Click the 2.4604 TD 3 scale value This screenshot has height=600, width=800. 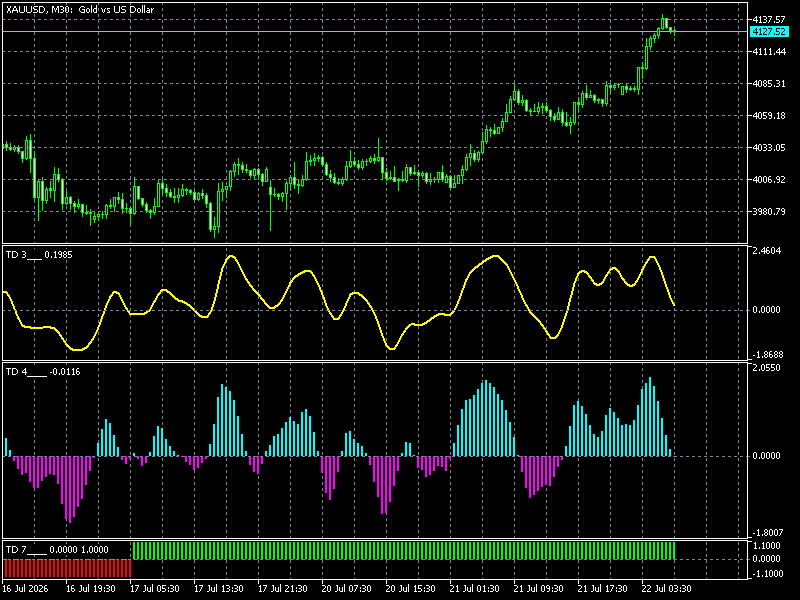tap(767, 252)
